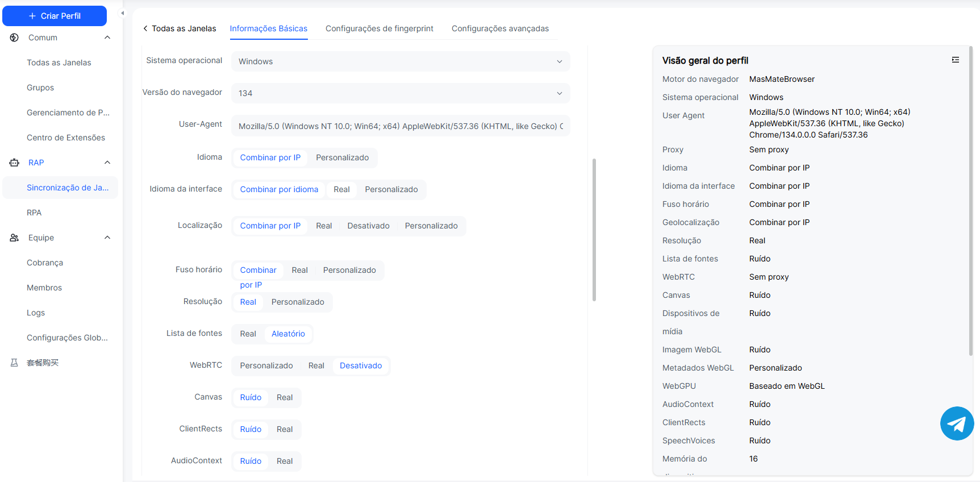Collapse the Equipe sidebar section chevron
The height and width of the screenshot is (482, 980).
[x=107, y=238]
